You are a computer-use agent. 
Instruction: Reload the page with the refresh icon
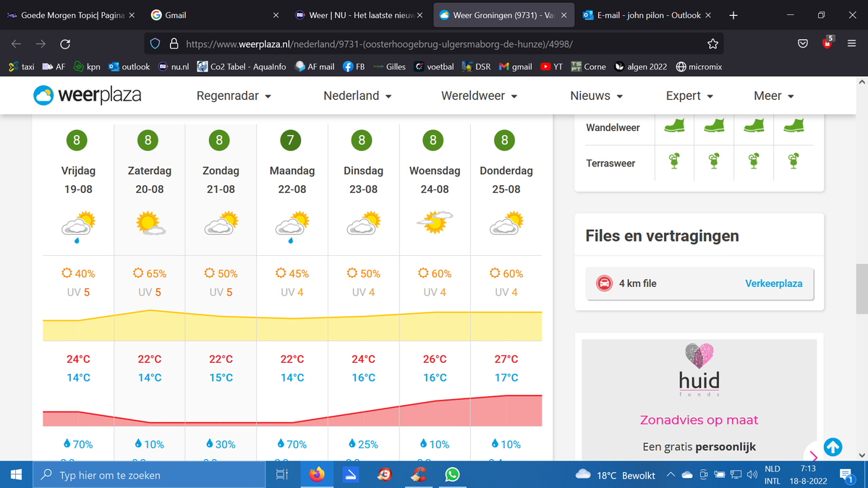(x=64, y=44)
